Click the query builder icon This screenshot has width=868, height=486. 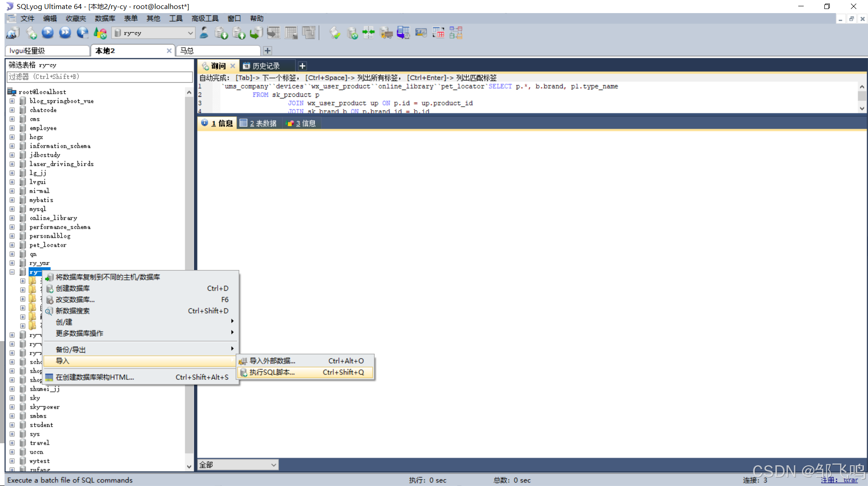438,33
